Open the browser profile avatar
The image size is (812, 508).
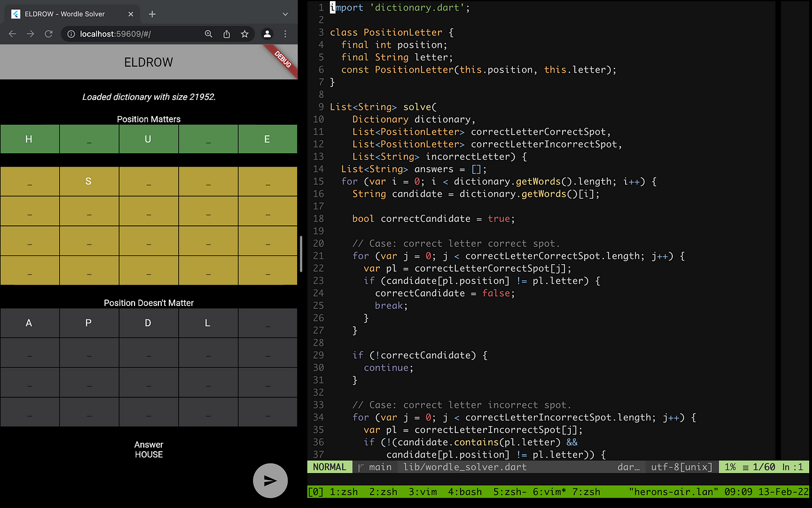pos(267,34)
